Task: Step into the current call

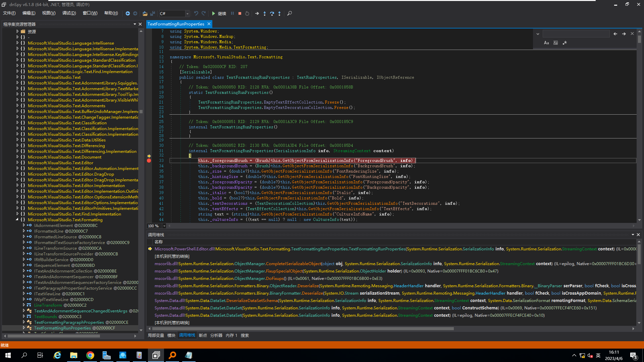Action: pyautogui.click(x=265, y=13)
